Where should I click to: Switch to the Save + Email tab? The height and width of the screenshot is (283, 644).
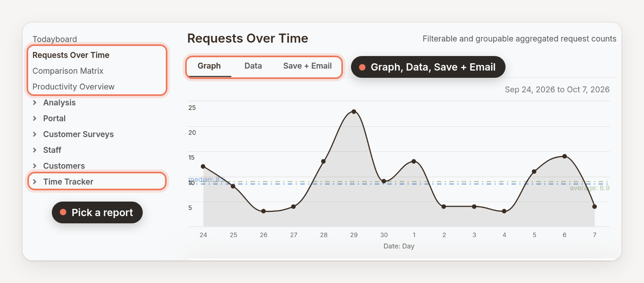(x=308, y=66)
